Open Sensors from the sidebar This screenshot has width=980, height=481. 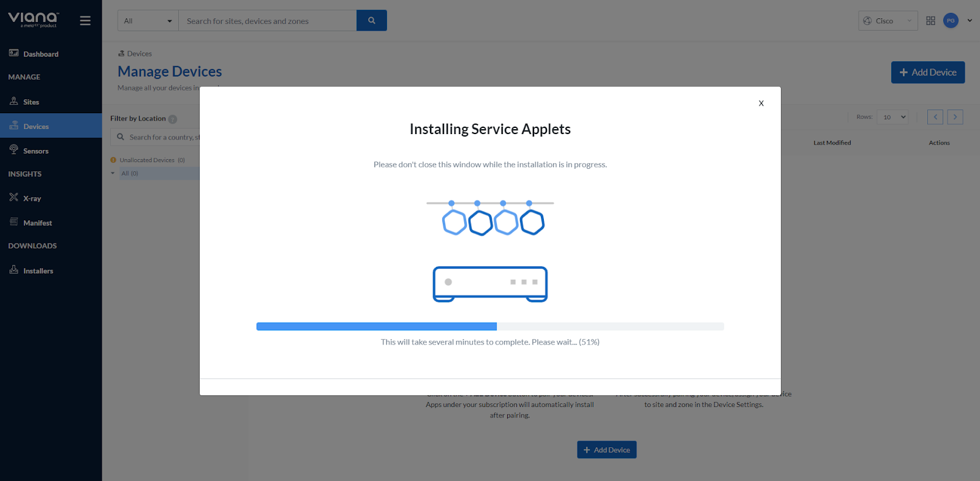(36, 151)
